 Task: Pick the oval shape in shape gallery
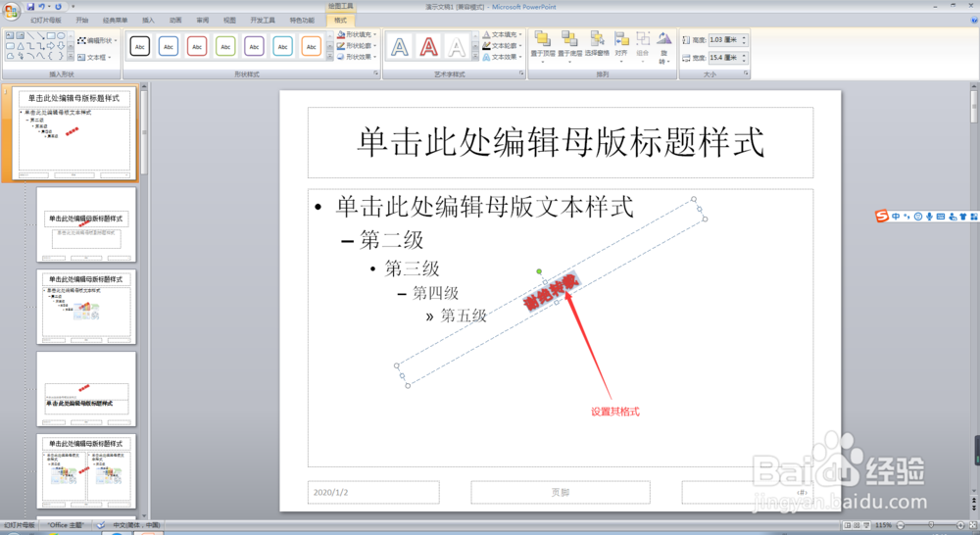pyautogui.click(x=61, y=35)
